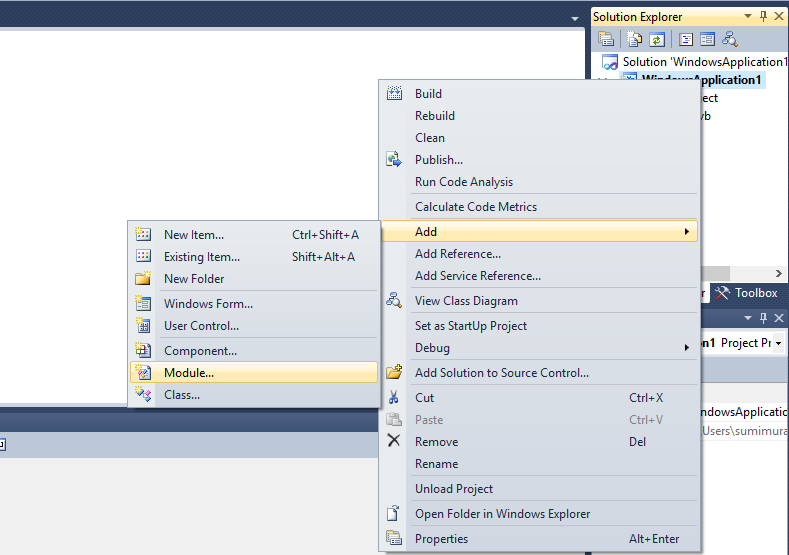
Task: Open the document tab list dropdown arrow
Action: pyautogui.click(x=575, y=19)
